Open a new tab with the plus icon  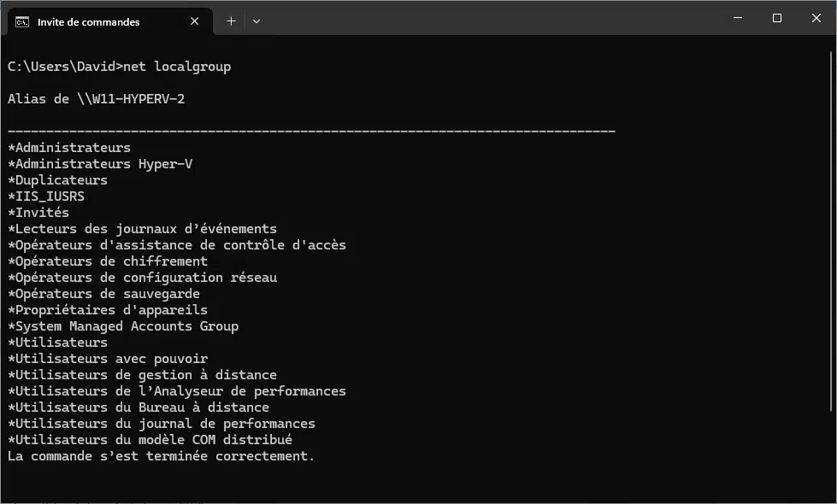click(x=230, y=21)
